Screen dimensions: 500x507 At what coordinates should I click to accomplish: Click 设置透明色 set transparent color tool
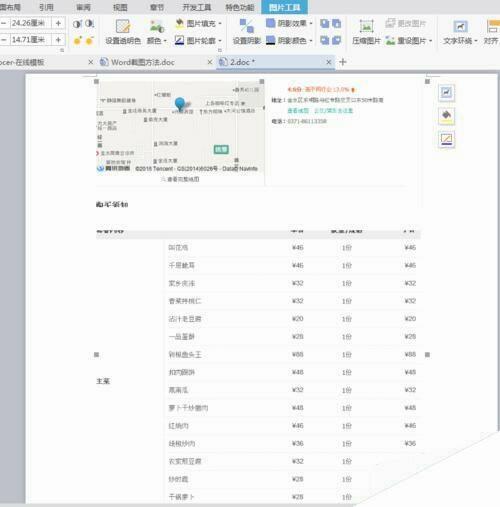click(x=123, y=32)
